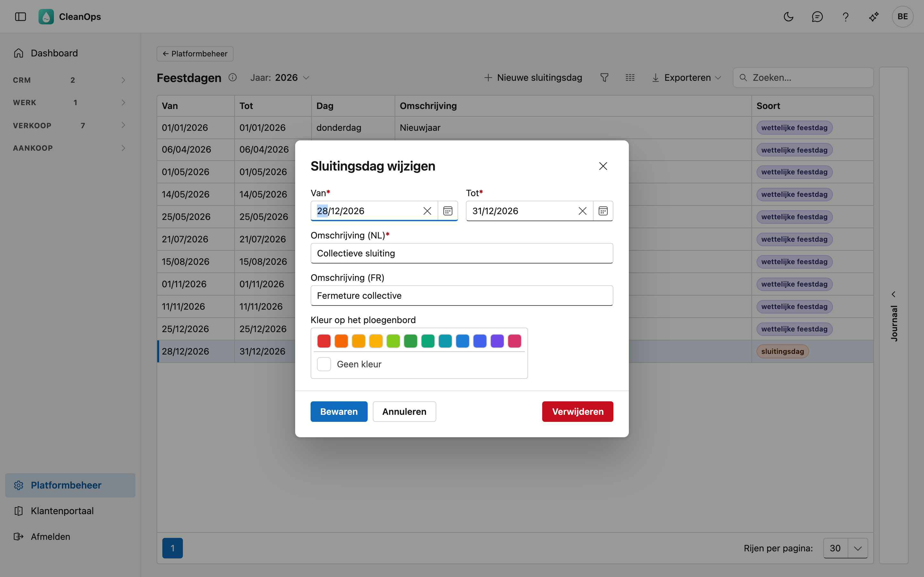Clear the Tot date value
Screen dimensions: 924x577
pyautogui.click(x=582, y=211)
